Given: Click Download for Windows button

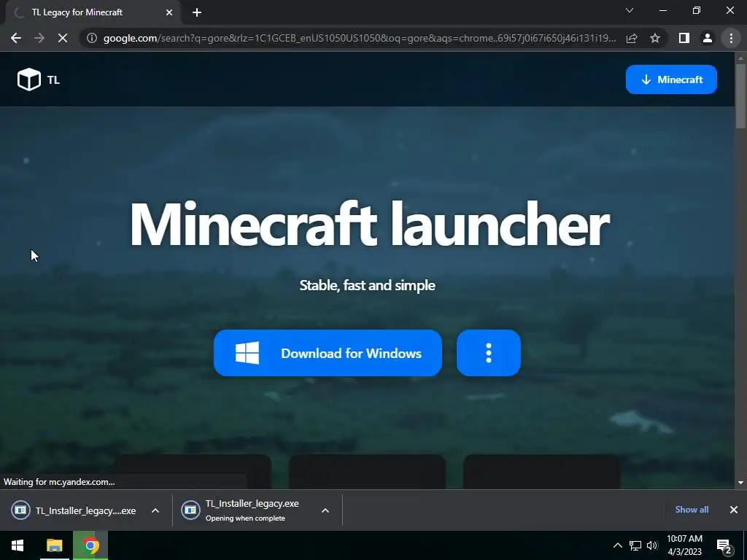Looking at the screenshot, I should (328, 353).
